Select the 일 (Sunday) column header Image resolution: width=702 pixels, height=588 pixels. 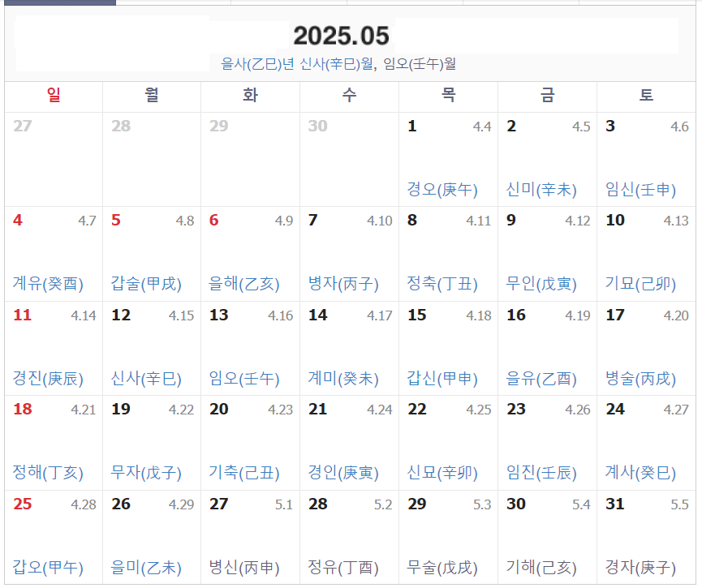pyautogui.click(x=54, y=95)
